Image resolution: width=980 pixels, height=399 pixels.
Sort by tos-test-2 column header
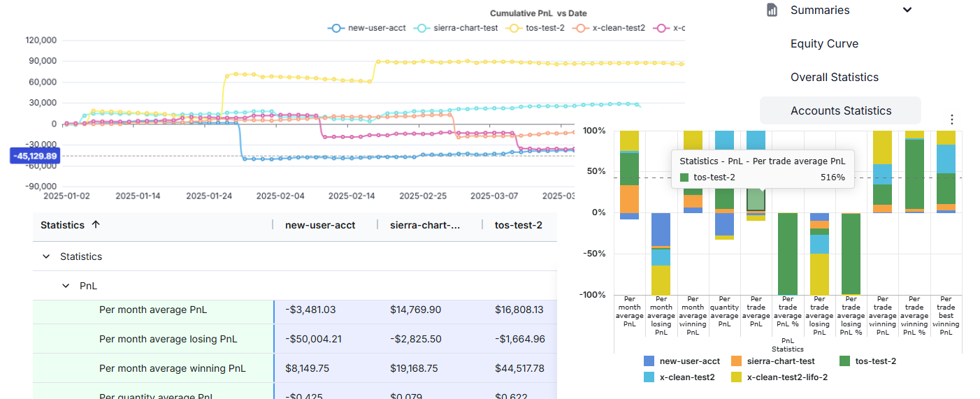[x=518, y=225]
